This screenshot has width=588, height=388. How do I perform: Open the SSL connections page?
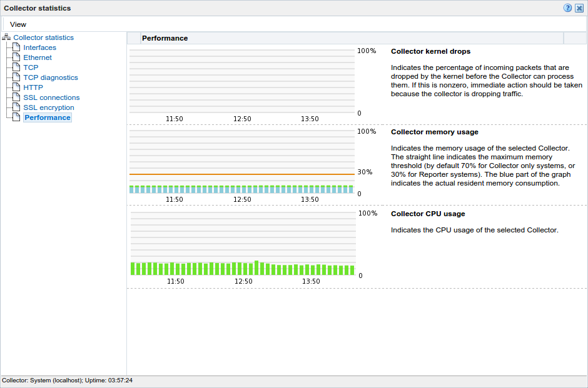(x=51, y=97)
